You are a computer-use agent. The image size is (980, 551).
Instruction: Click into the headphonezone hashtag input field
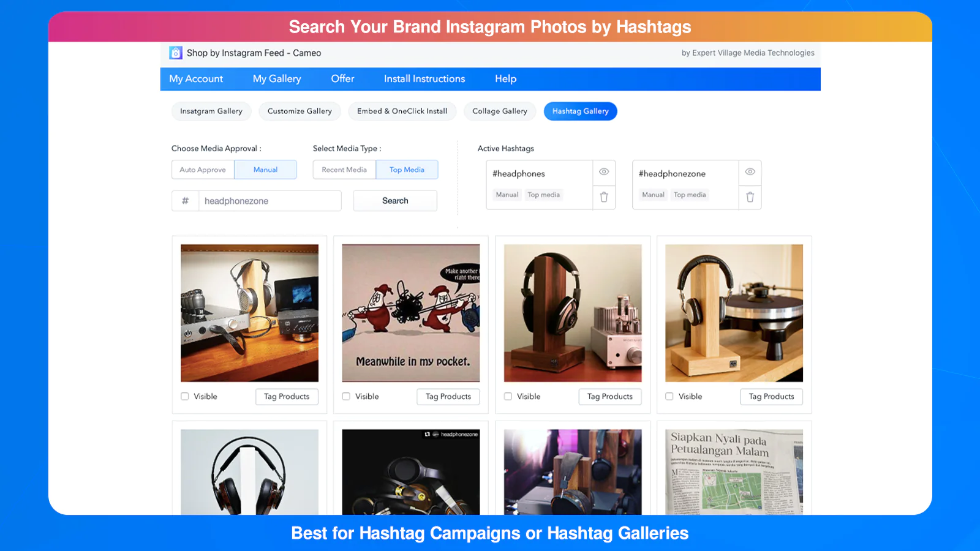[x=269, y=201]
